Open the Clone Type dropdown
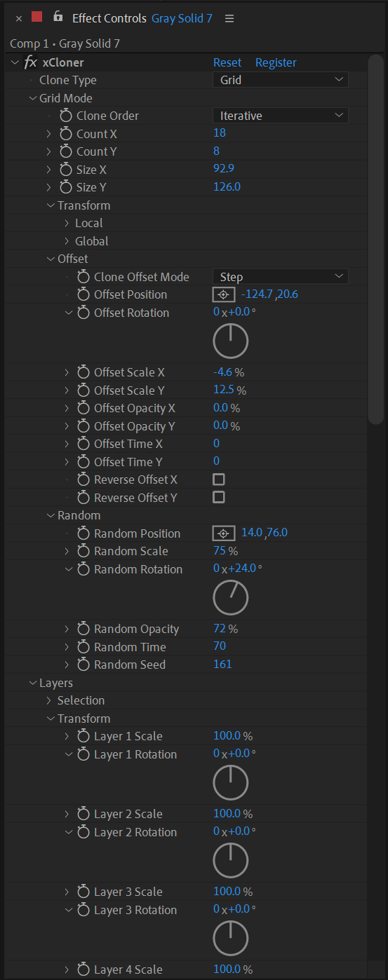Image resolution: width=388 pixels, height=980 pixels. point(281,80)
